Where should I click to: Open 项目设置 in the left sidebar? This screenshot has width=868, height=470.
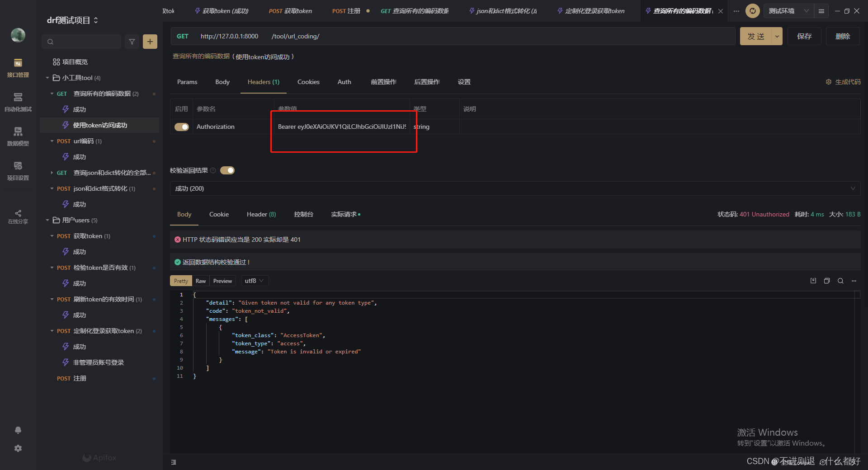pos(18,171)
